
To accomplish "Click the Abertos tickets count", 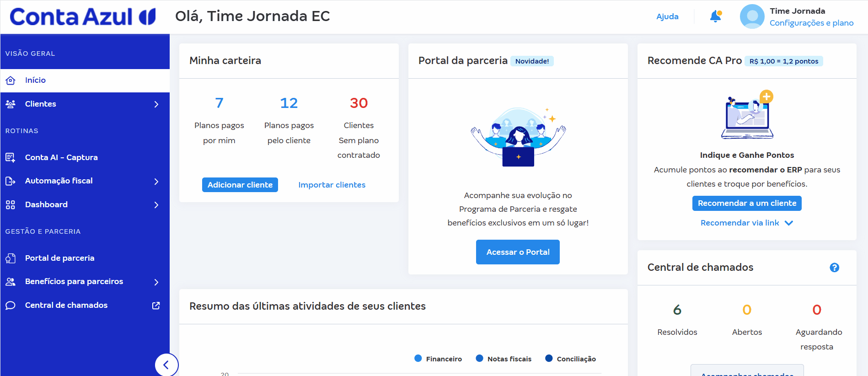I will tap(747, 310).
